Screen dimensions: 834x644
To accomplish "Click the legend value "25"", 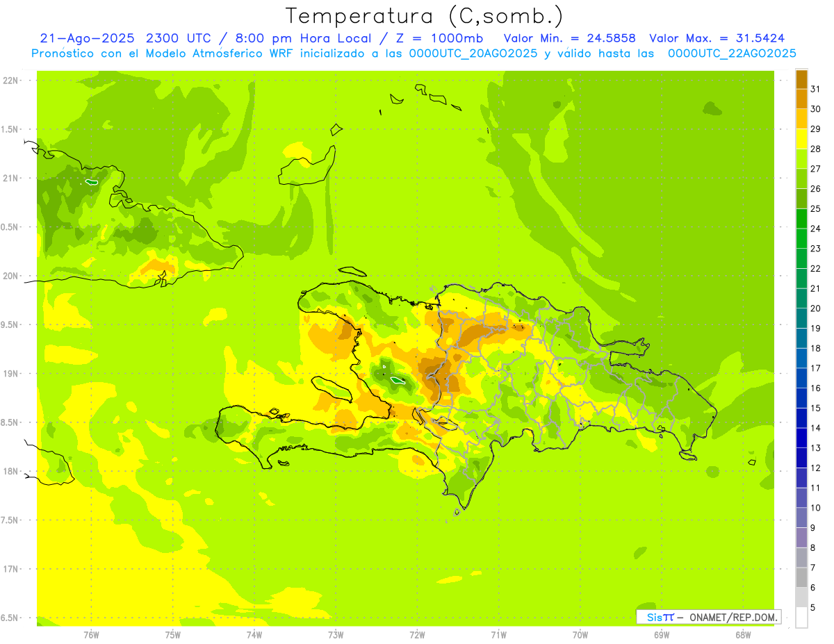I will pos(815,208).
